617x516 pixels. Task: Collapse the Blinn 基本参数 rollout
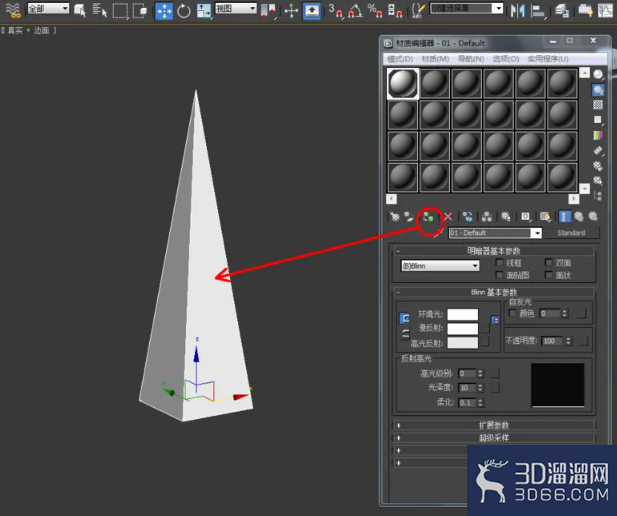click(x=493, y=292)
